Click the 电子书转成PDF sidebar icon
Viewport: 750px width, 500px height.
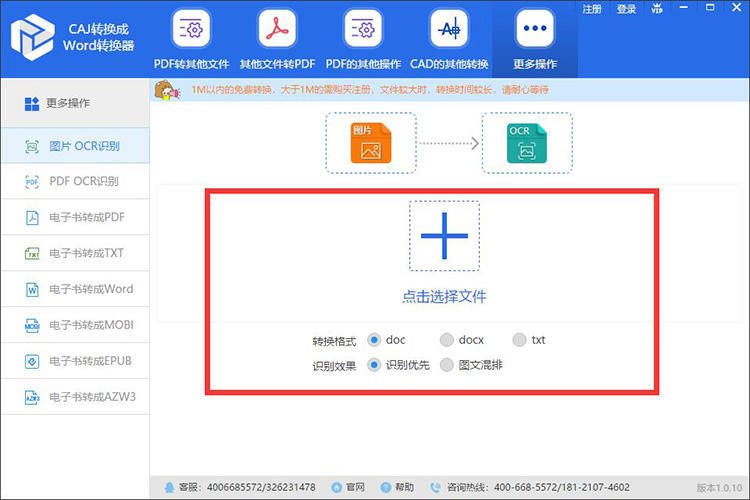click(x=32, y=218)
